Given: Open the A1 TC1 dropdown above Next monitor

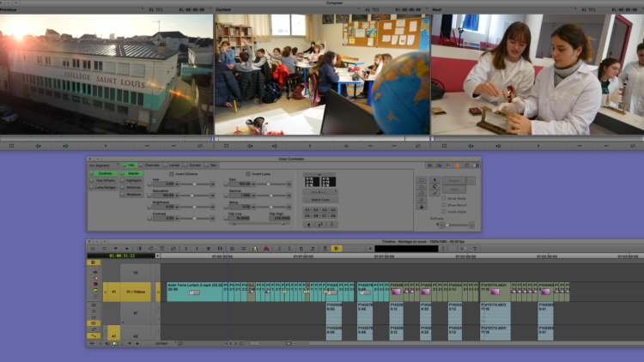Looking at the screenshot, I should click(x=611, y=9).
